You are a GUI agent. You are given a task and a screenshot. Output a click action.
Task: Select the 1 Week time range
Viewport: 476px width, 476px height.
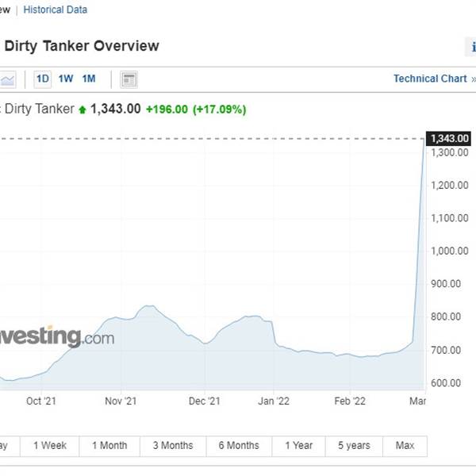coord(50,446)
